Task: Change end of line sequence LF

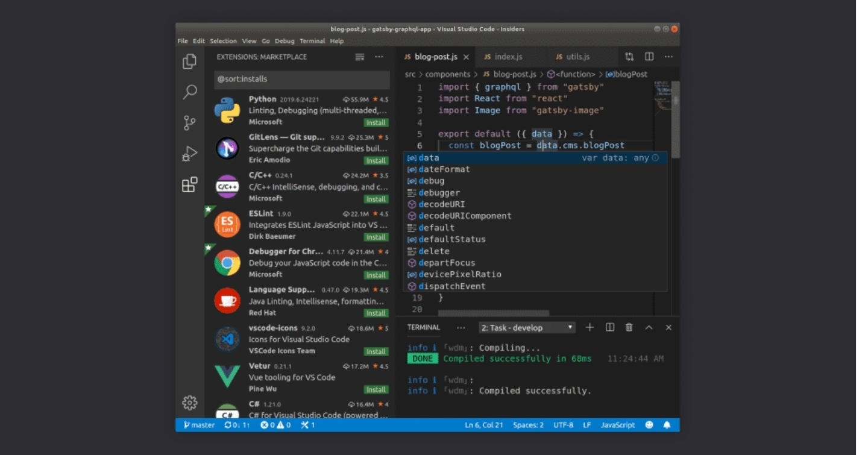Action: tap(587, 425)
